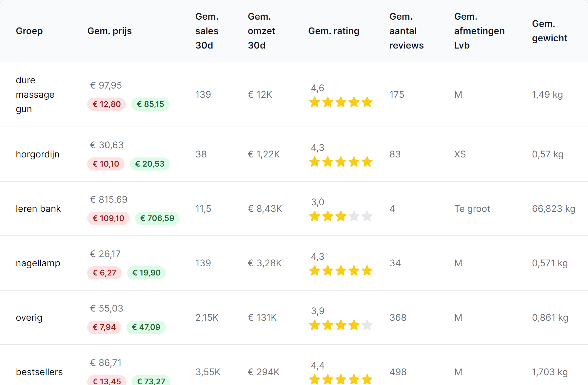The height and width of the screenshot is (385, 588).
Task: Click the Te groot dimensions cell
Action: (x=472, y=209)
